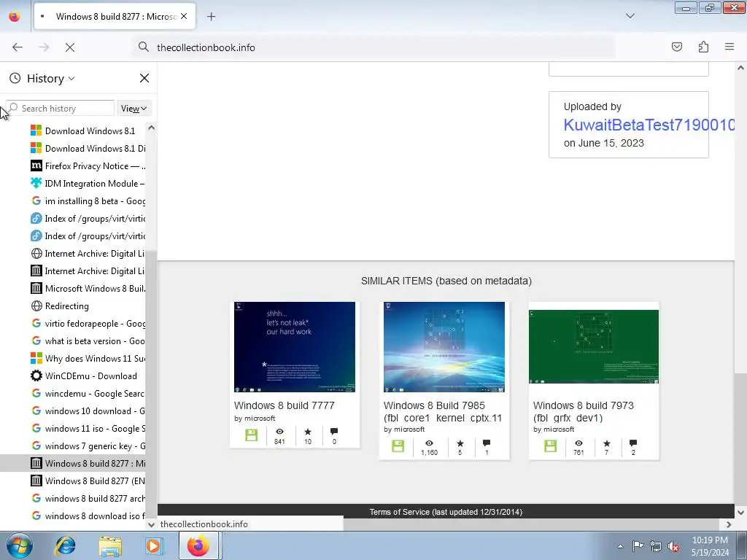Open 'wincdemu - Google Search' history entry
747x560 pixels.
pos(88,394)
